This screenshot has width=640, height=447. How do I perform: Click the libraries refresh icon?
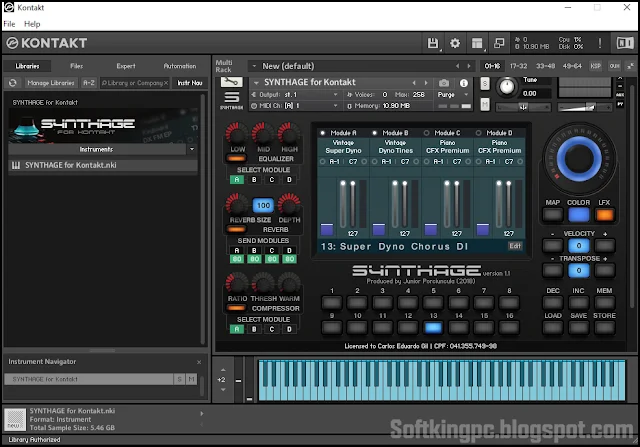point(13,83)
